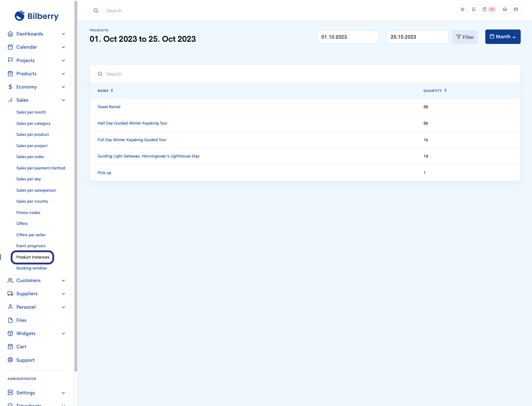Go to Booking window menu item
Screen dimensions: 532x406
[31, 268]
